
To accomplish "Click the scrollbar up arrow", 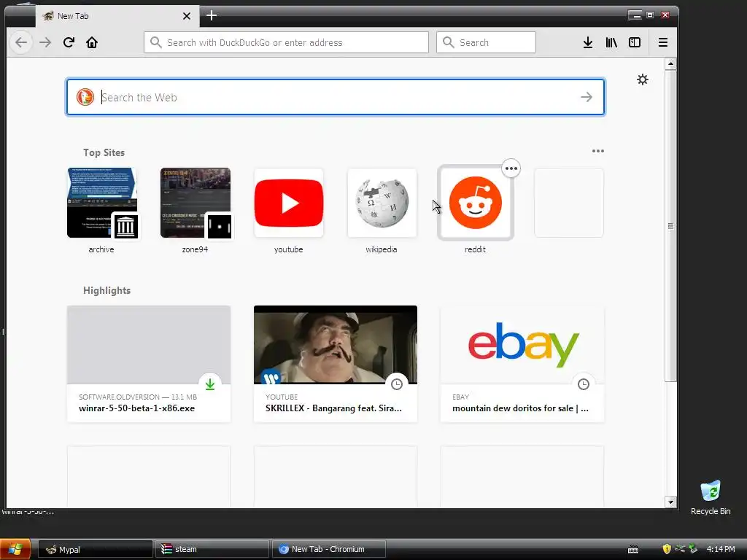I will tap(671, 64).
